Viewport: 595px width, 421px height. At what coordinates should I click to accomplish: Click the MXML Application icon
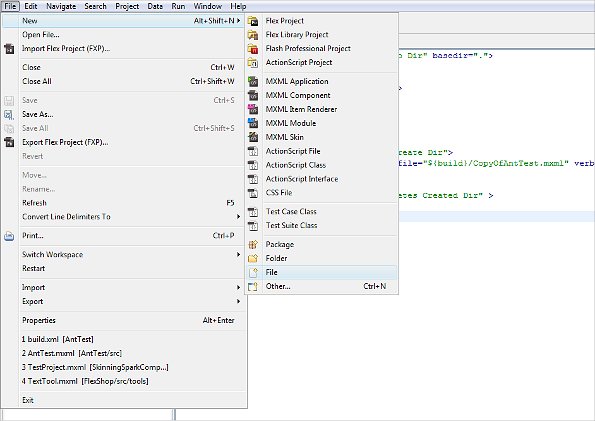click(253, 81)
